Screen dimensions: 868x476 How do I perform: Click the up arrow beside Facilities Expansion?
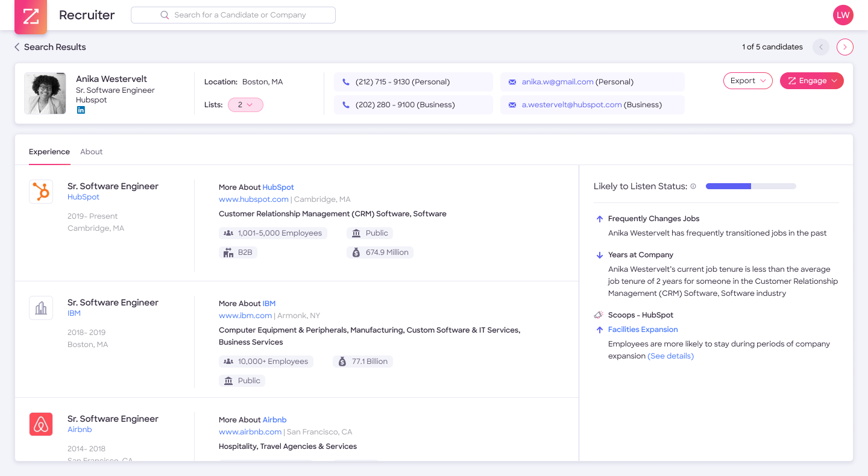coord(599,330)
